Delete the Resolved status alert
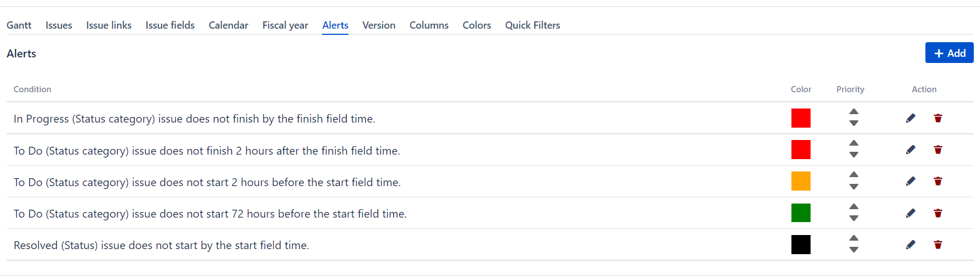Image resolution: width=980 pixels, height=280 pixels. [x=938, y=245]
